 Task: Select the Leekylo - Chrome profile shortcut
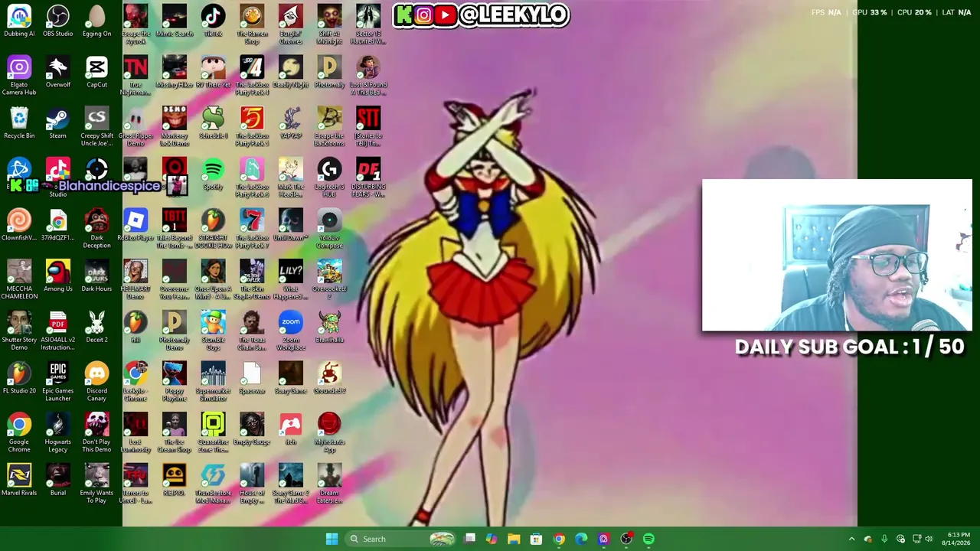click(136, 382)
